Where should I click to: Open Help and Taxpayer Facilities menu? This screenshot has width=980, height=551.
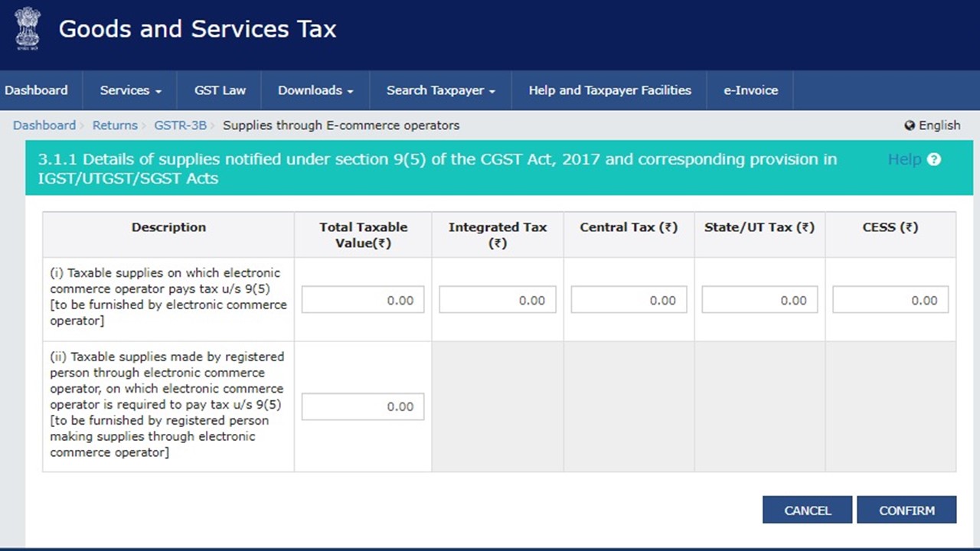click(609, 90)
